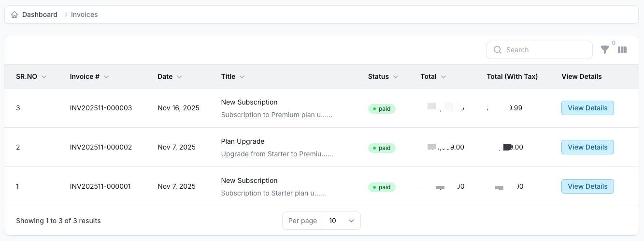Click the Total (With Tax) column header
The image size is (644, 241).
click(x=512, y=76)
